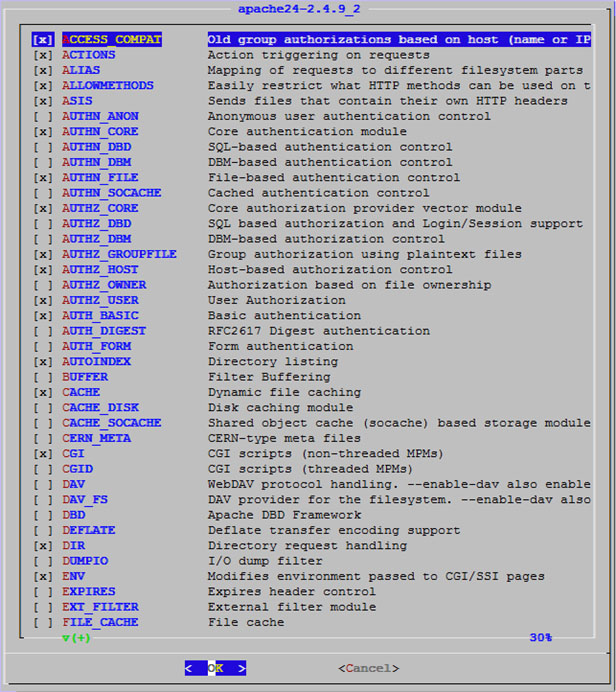616x692 pixels.
Task: Enable the DEFLATE checkbox
Action: point(43,530)
